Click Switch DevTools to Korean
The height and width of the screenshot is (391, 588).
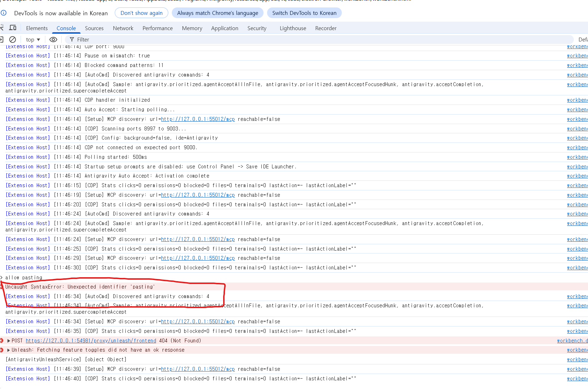pos(304,13)
